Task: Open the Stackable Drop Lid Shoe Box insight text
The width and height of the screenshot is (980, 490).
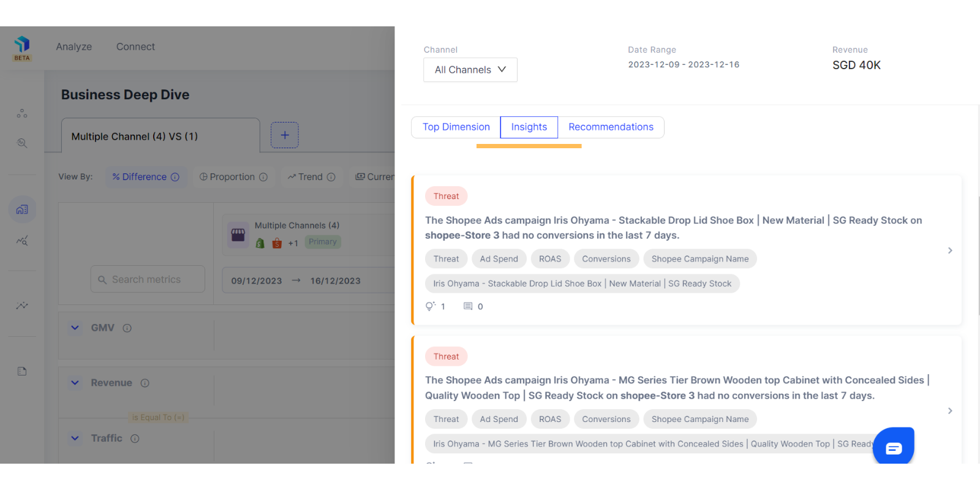Action: (x=674, y=228)
